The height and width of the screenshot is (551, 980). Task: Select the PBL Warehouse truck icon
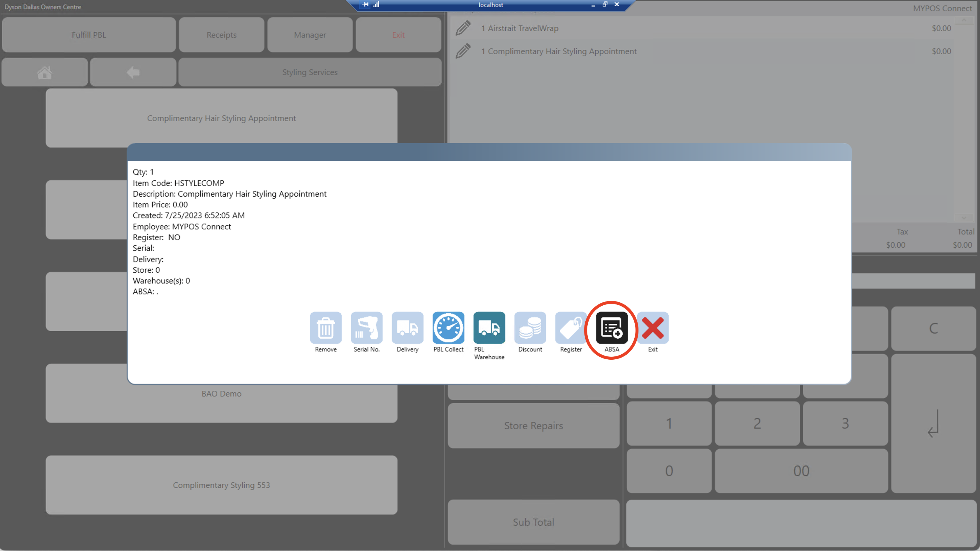489,328
